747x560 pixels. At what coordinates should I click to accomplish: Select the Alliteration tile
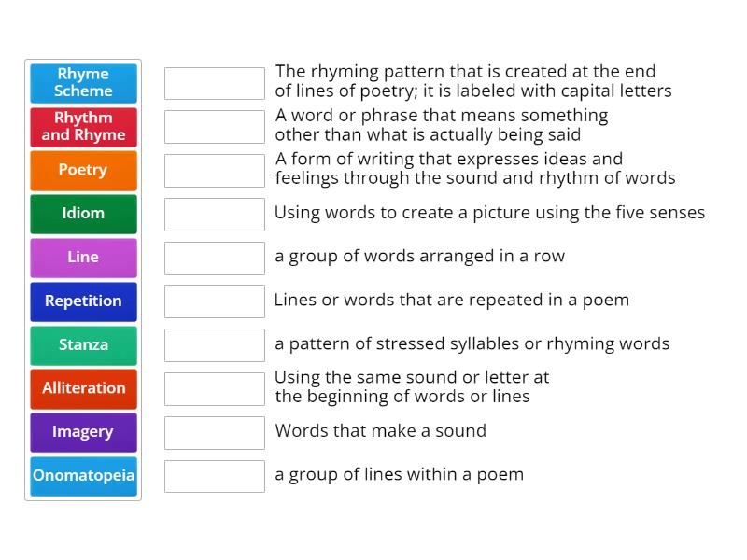(83, 389)
